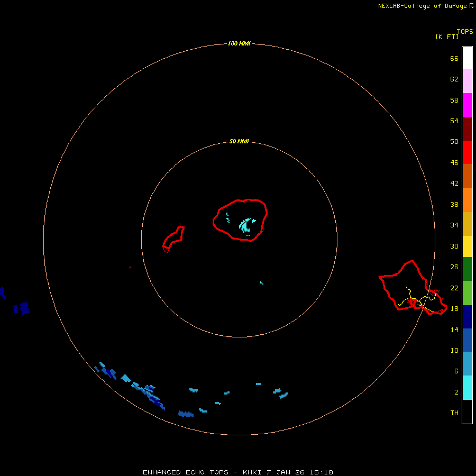Screen dimensions: 476x476
Task: Click the yellow legend swatch
Action: [467, 246]
